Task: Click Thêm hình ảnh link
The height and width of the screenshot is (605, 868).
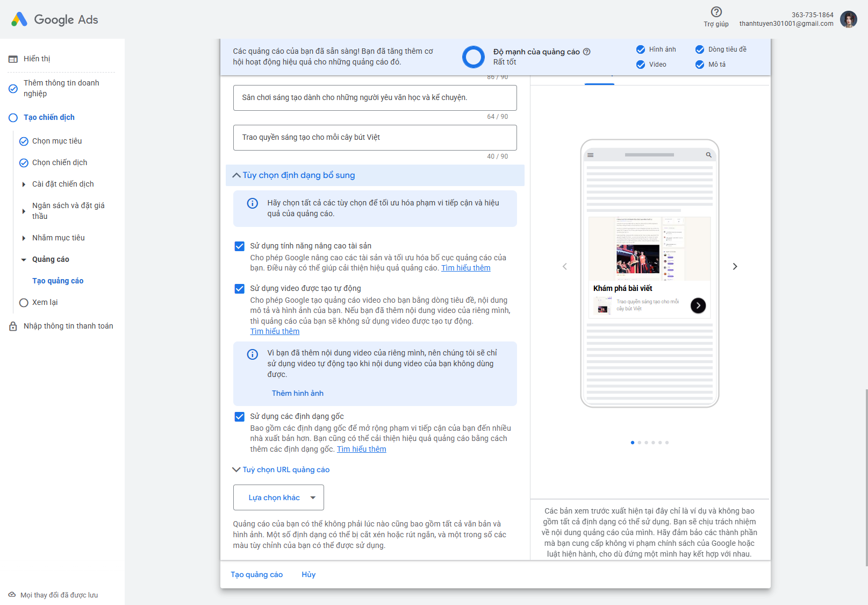Action: tap(298, 393)
